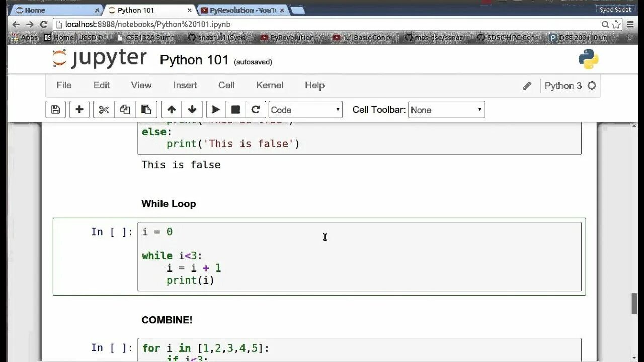This screenshot has height=362, width=644.
Task: Save the notebook with the floppy disk icon
Action: click(x=56, y=110)
